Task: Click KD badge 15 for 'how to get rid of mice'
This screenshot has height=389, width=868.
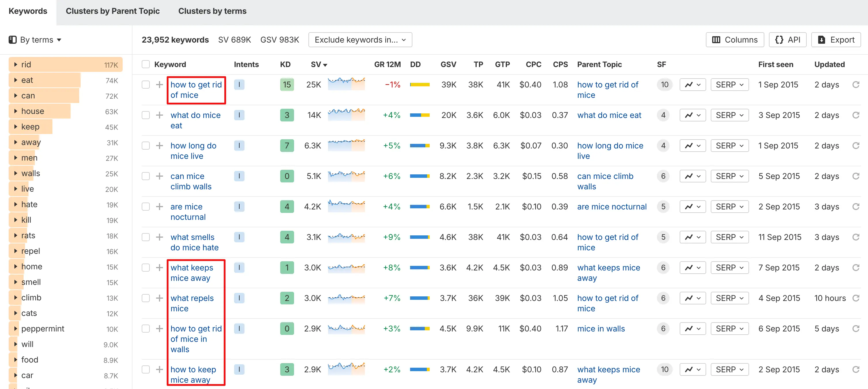Action: pos(287,85)
